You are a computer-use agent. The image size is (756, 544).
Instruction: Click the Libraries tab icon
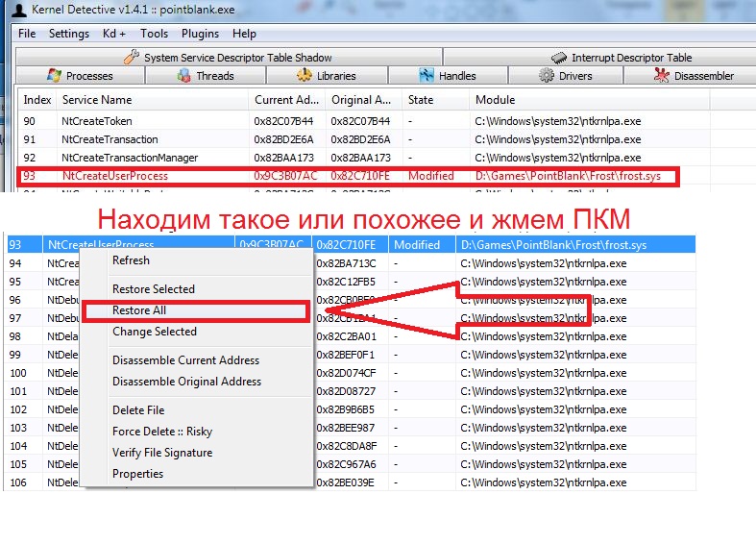click(305, 76)
